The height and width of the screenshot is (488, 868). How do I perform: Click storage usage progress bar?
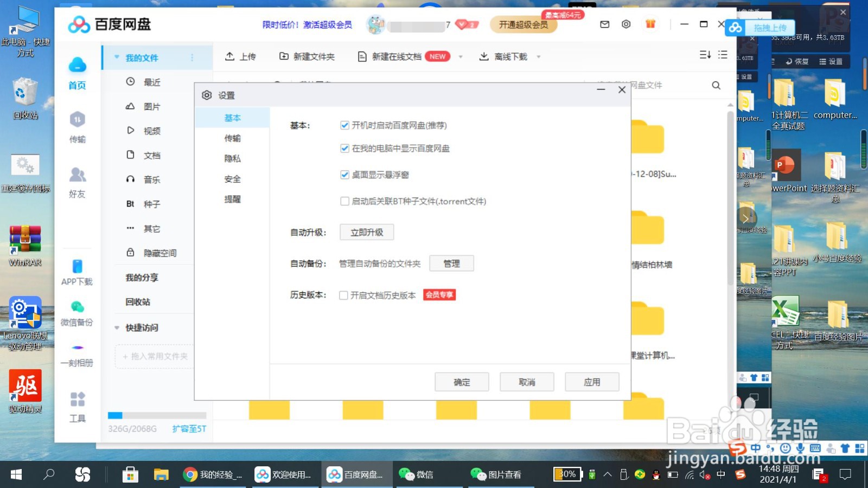coord(157,415)
